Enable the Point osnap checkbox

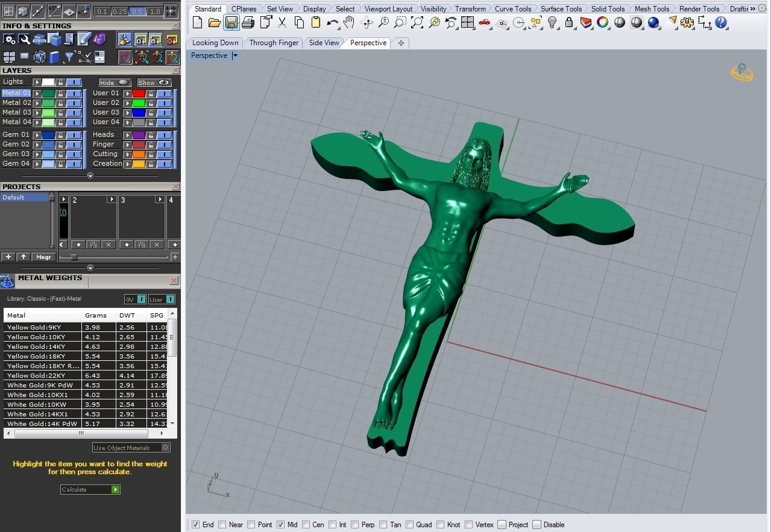pyautogui.click(x=251, y=524)
